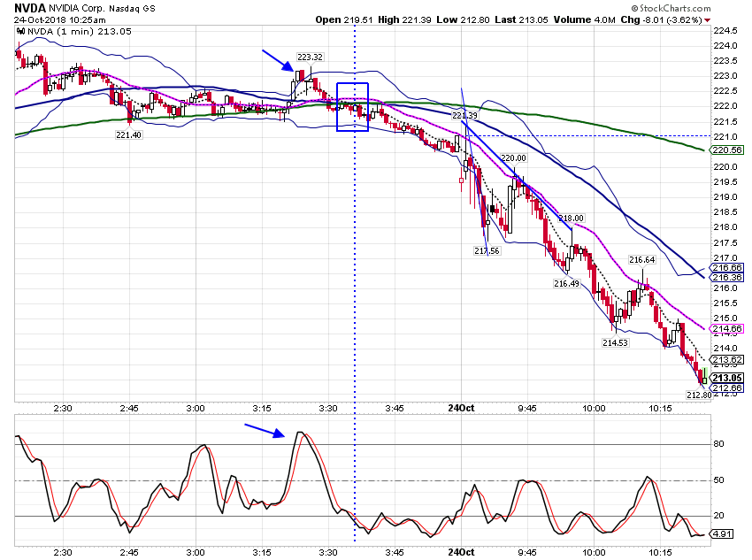Click the blue arrow pointing at 223.32

coord(278,60)
